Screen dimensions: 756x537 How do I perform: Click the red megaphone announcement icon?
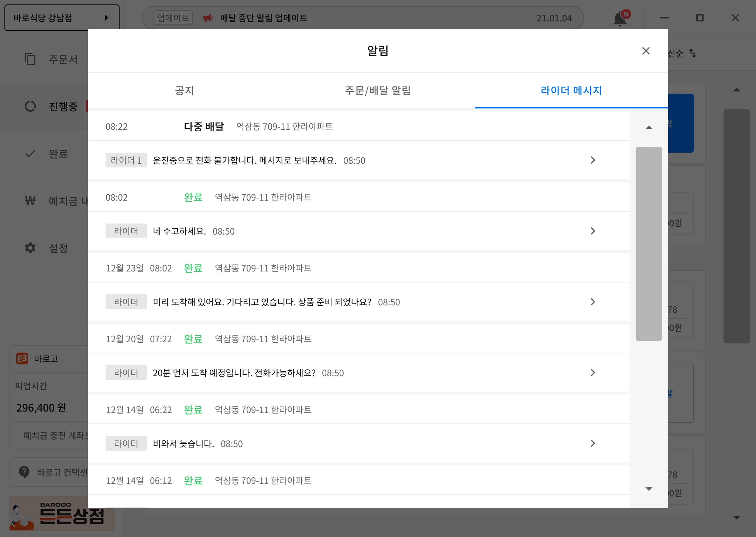[208, 18]
